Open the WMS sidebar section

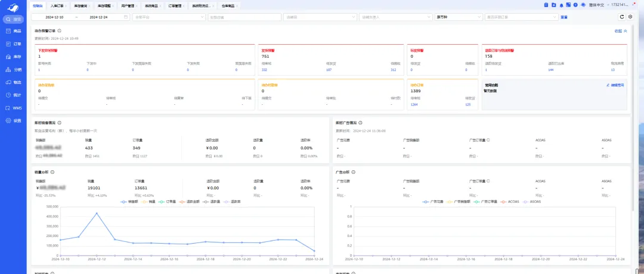[x=13, y=108]
